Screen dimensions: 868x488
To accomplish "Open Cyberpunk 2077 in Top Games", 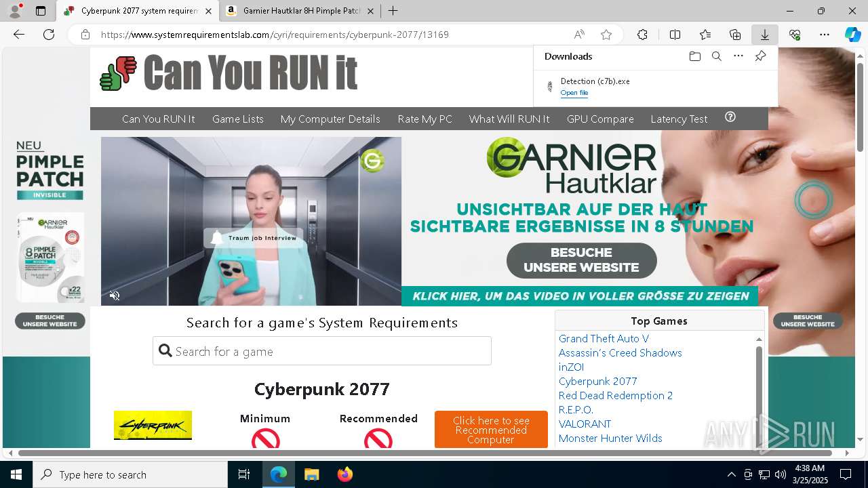I will pos(598,381).
